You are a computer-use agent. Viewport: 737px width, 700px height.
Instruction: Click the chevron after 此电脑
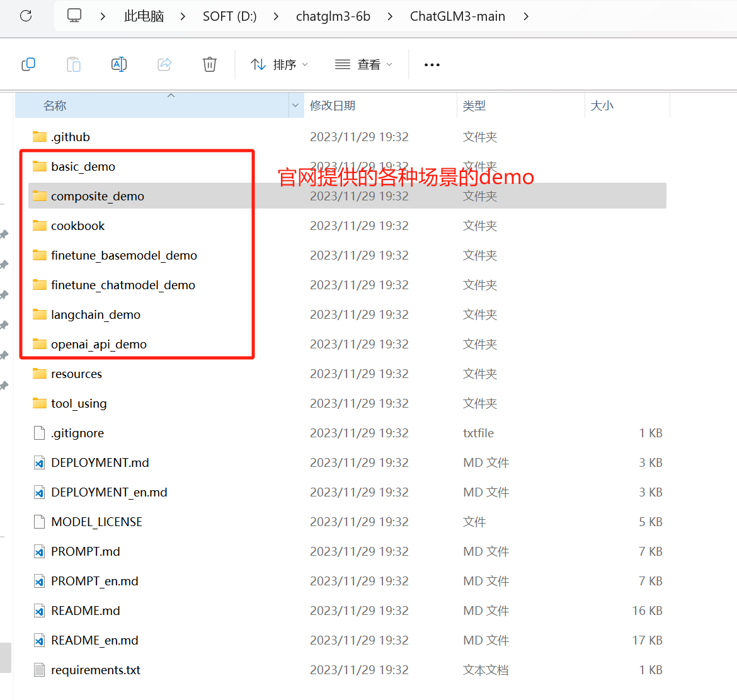(x=183, y=16)
